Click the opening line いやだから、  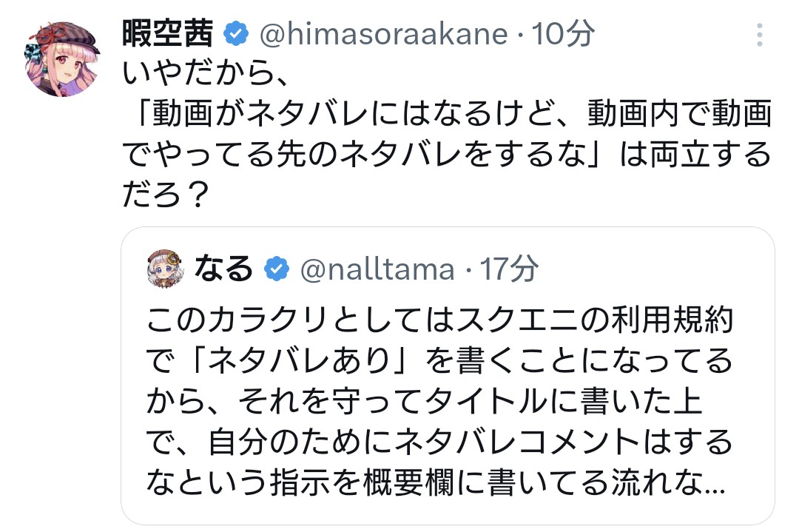point(202,74)
